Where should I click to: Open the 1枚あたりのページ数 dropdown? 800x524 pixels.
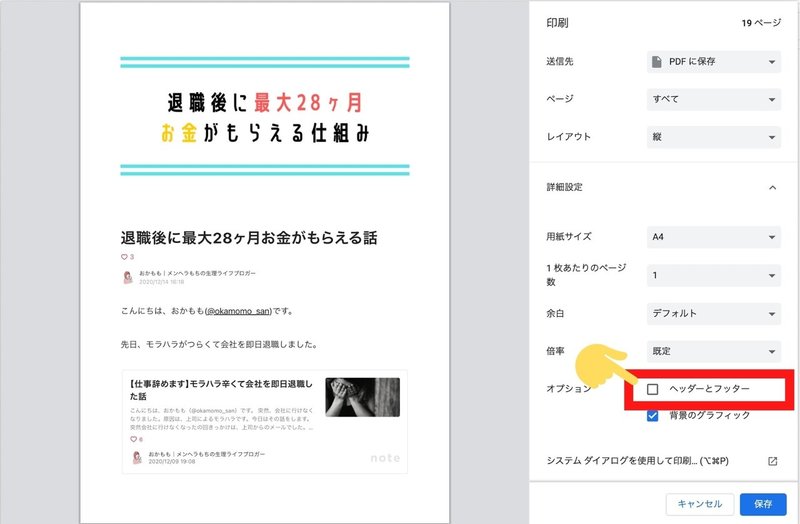713,276
